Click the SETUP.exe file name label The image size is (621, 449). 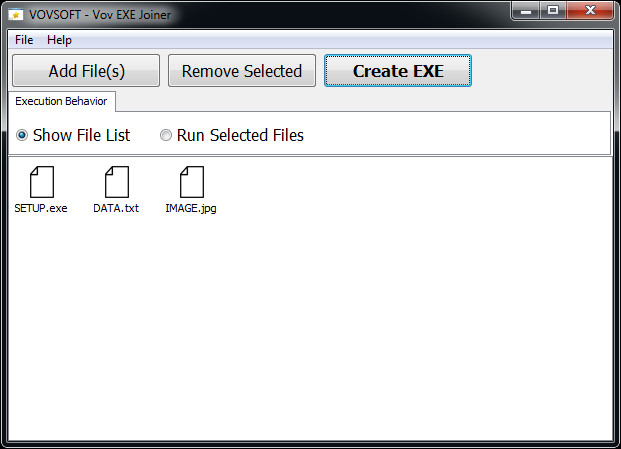(x=41, y=208)
